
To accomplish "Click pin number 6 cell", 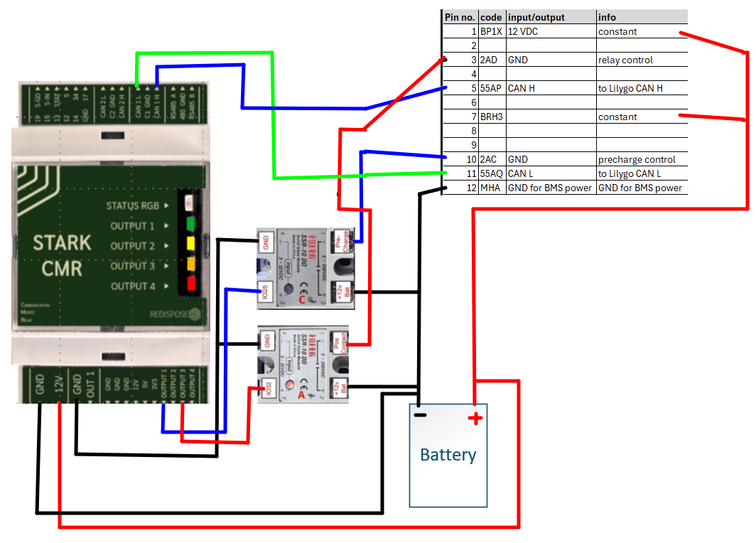I will [x=473, y=102].
